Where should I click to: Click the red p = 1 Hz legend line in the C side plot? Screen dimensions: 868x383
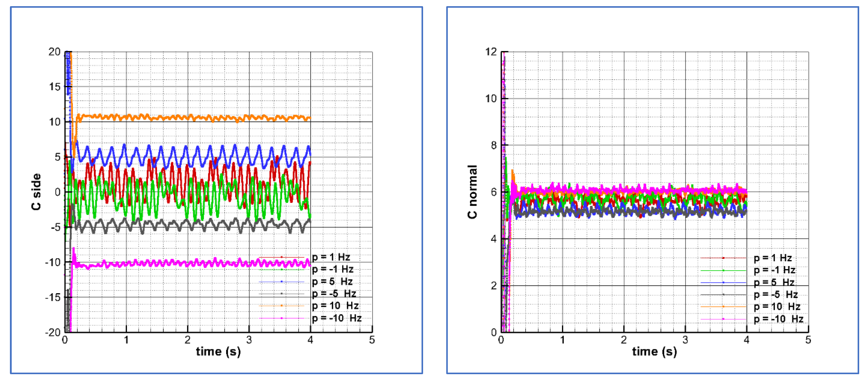[281, 257]
